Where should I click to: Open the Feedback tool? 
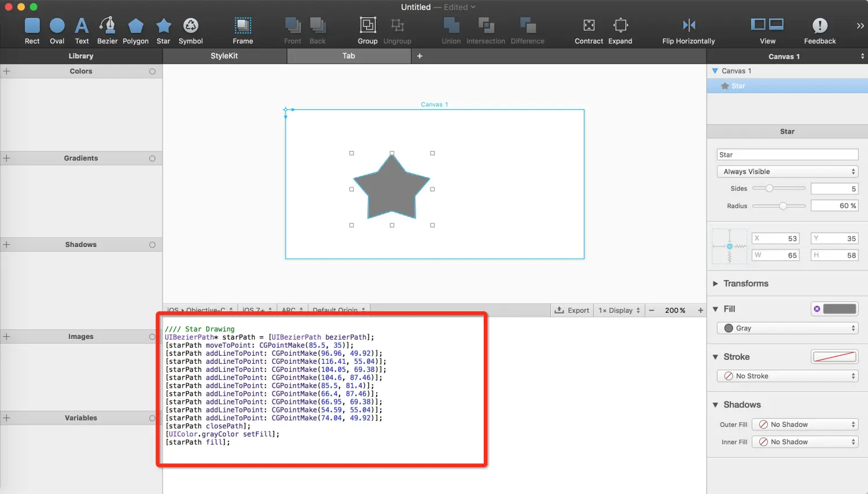click(x=820, y=31)
